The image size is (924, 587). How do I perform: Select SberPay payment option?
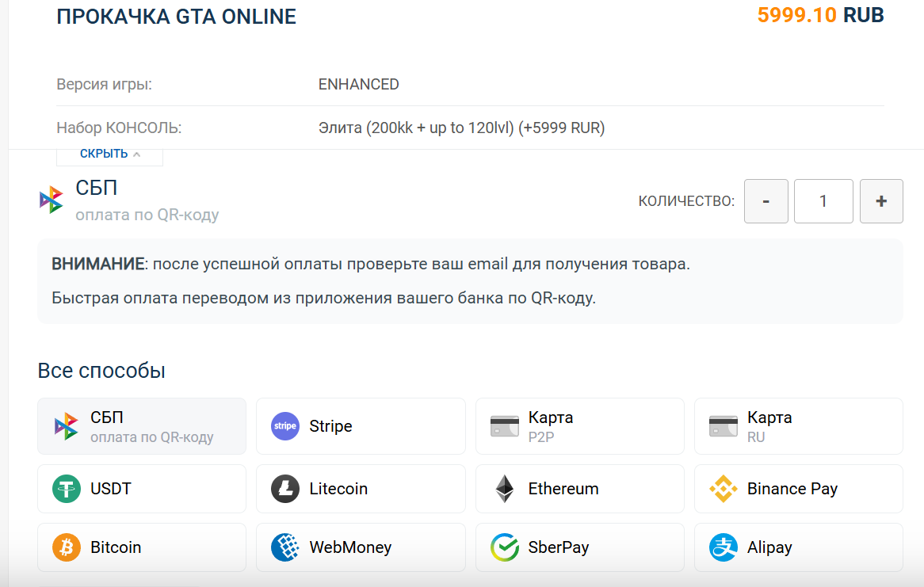580,547
